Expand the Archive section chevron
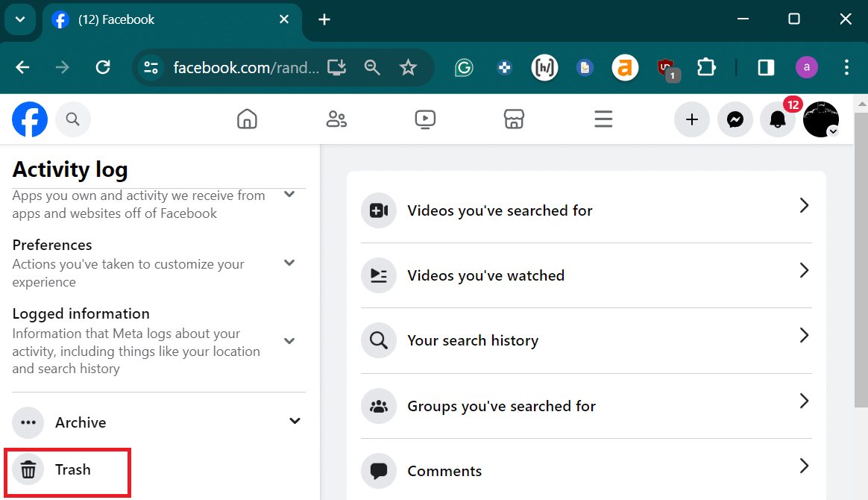 (x=295, y=422)
